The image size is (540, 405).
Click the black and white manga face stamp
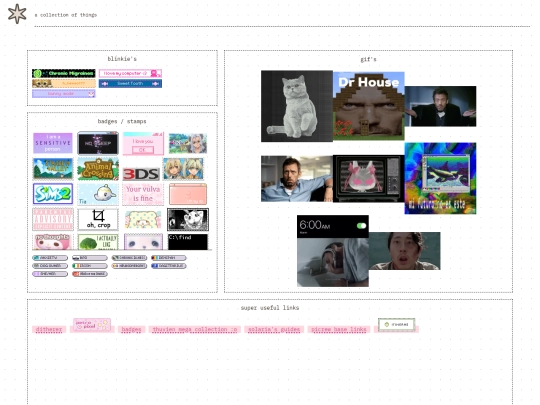coord(188,219)
